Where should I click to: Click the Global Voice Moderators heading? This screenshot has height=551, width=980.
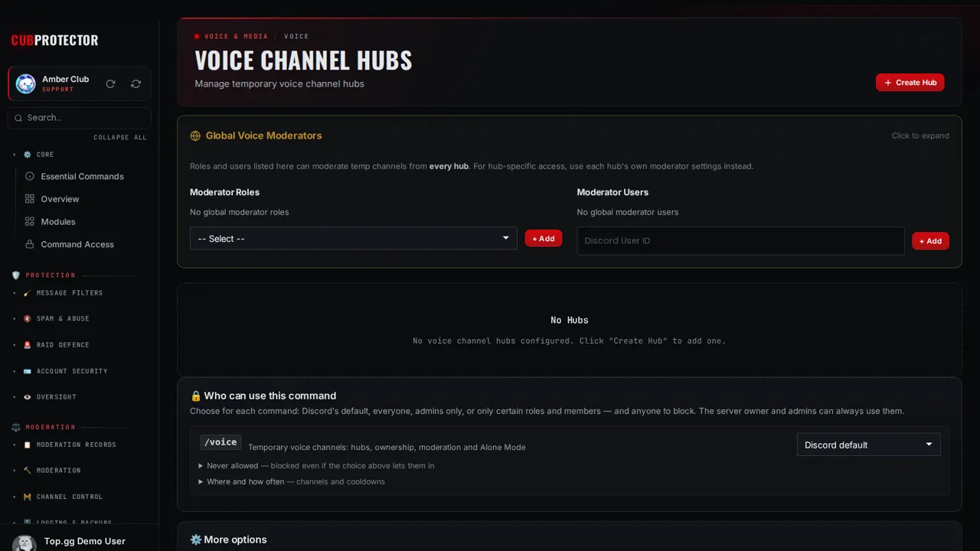263,135
